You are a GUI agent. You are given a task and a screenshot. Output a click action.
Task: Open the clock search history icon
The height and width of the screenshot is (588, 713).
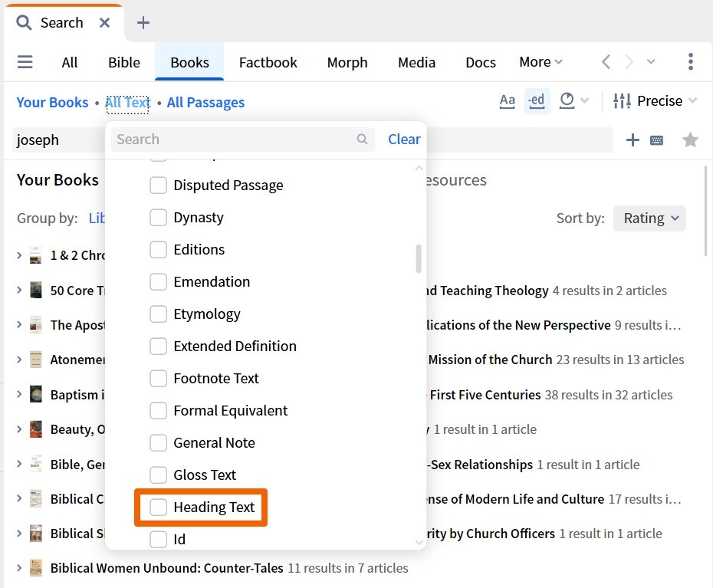tap(567, 100)
